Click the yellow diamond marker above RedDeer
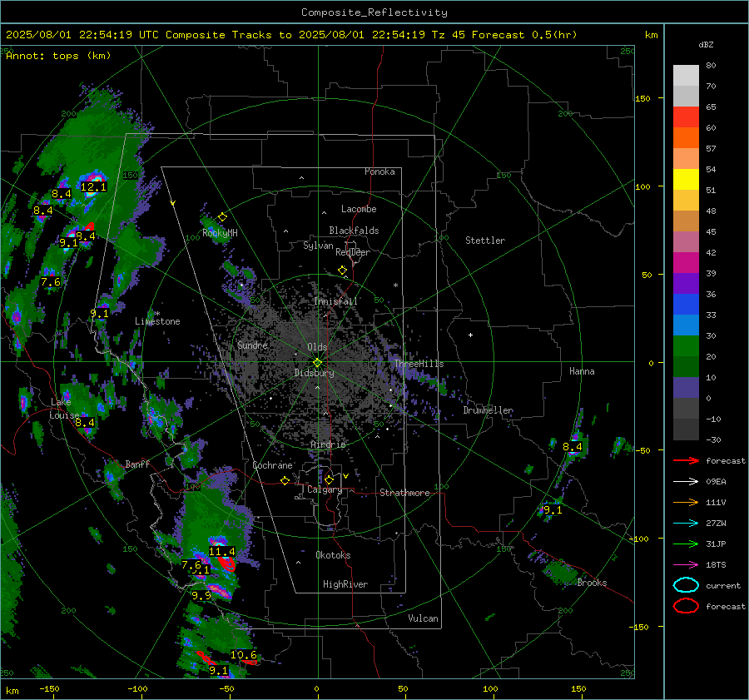The width and height of the screenshot is (749, 700). click(x=343, y=271)
